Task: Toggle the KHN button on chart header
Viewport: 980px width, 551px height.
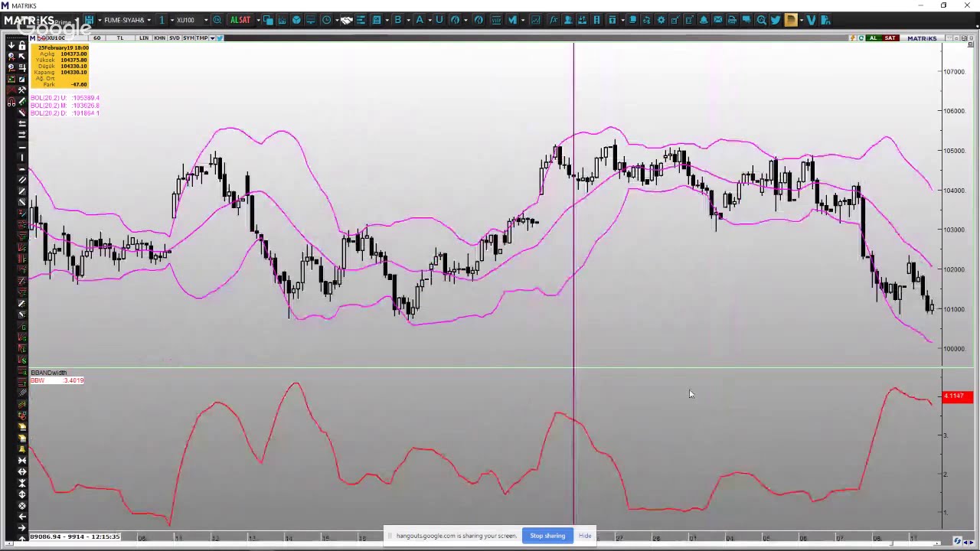Action: [159, 37]
